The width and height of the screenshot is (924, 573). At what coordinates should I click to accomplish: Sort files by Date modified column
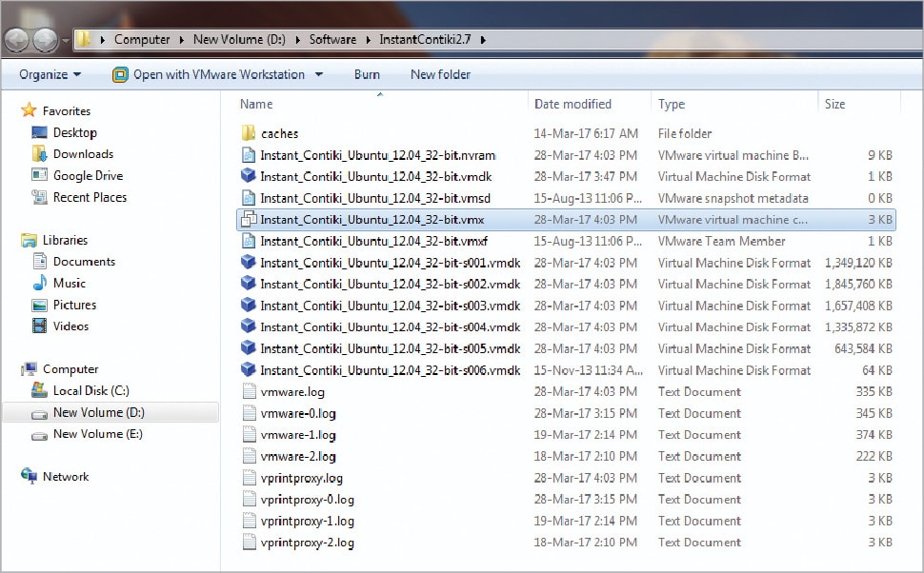pyautogui.click(x=572, y=104)
